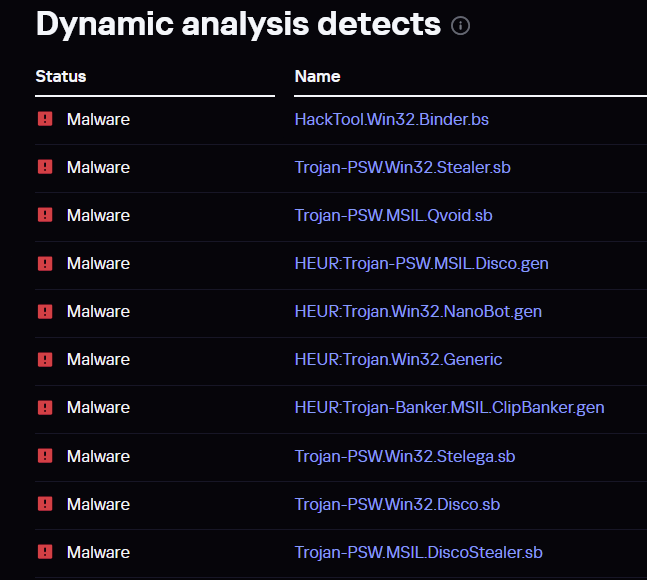Click the malware status icon for Trojan-PSW.MSIL.Qvoid.sb
Screen dimensions: 647x580
(45, 215)
